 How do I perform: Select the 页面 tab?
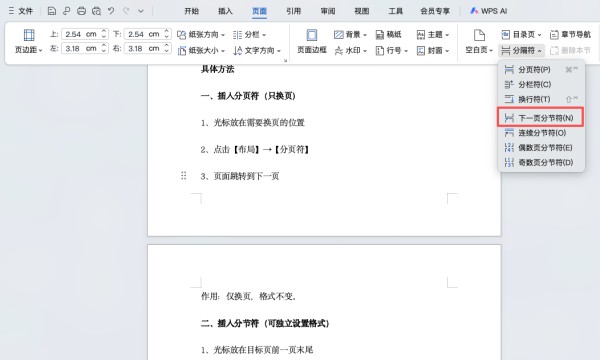[x=259, y=11]
